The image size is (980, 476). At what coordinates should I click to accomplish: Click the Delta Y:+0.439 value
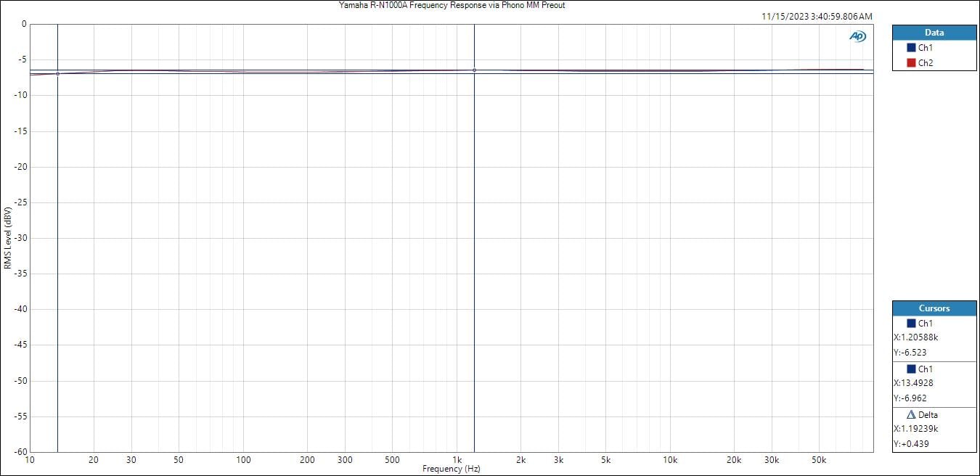pyautogui.click(x=912, y=444)
